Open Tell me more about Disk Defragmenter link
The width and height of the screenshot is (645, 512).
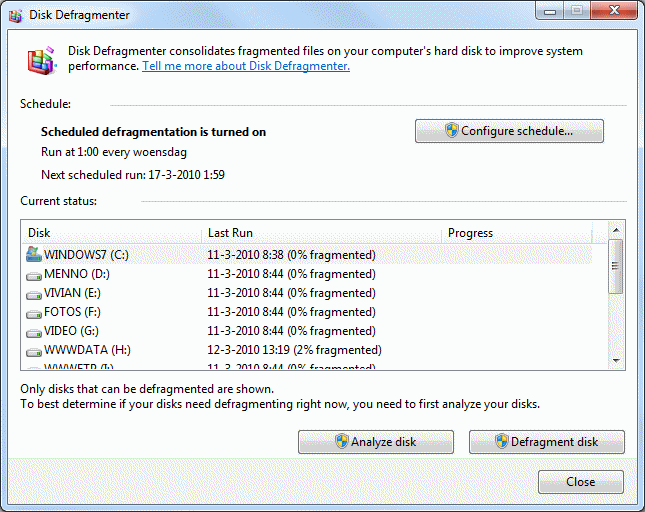tap(246, 66)
